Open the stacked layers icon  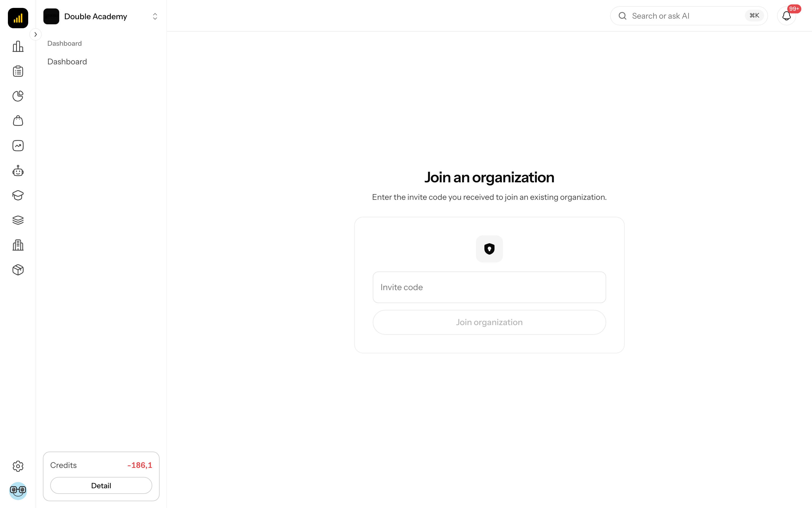point(18,220)
